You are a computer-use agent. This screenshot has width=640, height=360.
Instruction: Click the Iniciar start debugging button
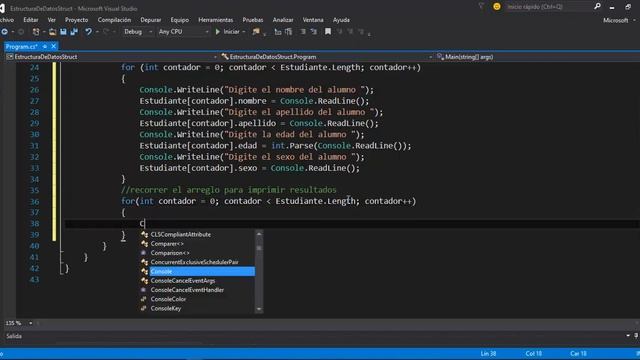coord(227,31)
